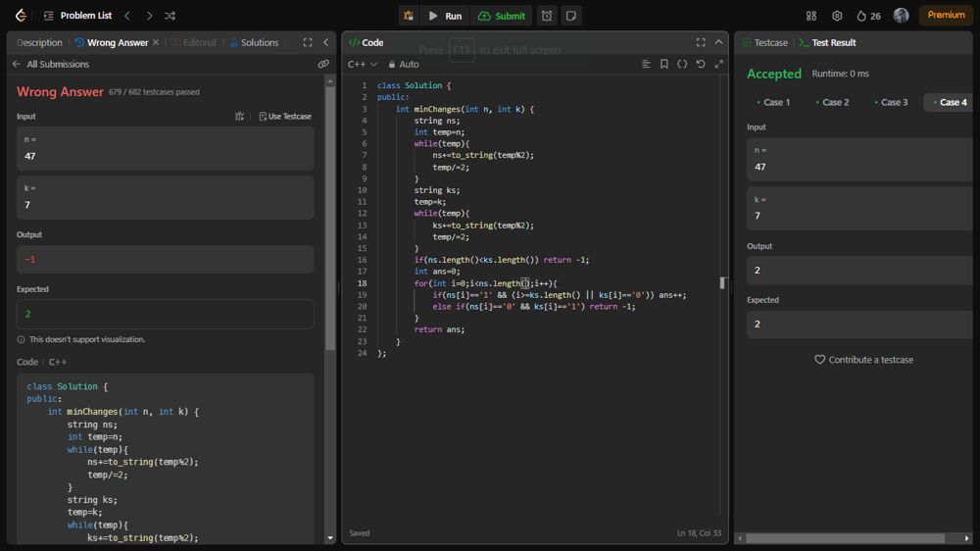Switch to the Editorial tab
980x551 pixels.
pyautogui.click(x=194, y=42)
